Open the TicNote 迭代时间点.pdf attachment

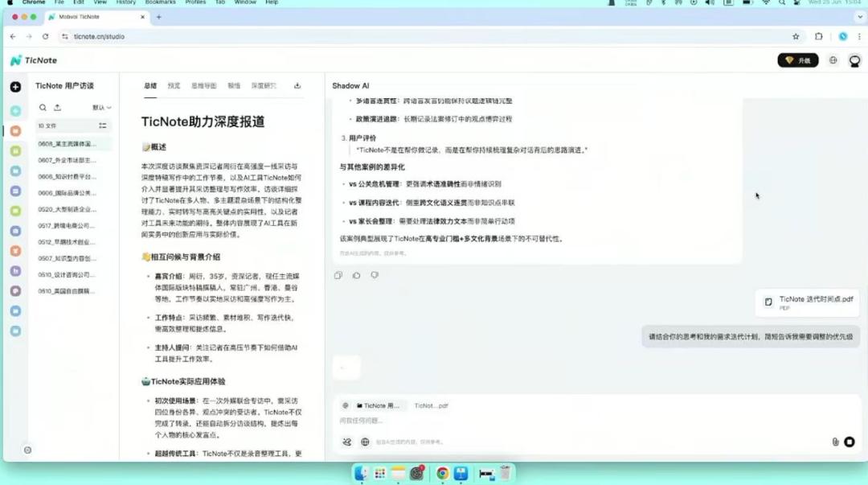point(809,302)
